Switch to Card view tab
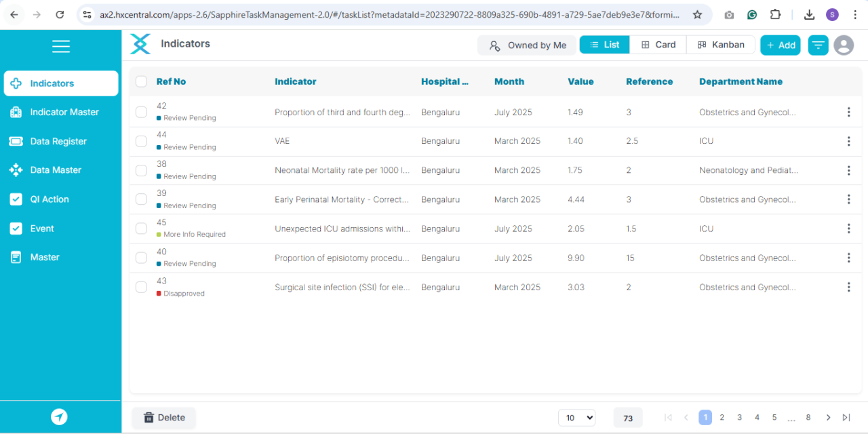This screenshot has width=868, height=434. click(x=658, y=45)
